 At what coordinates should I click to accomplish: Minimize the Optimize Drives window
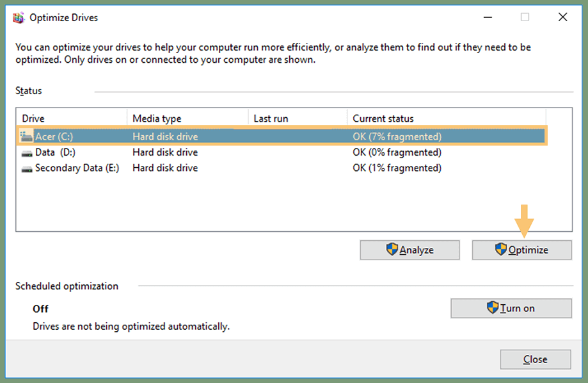(488, 17)
